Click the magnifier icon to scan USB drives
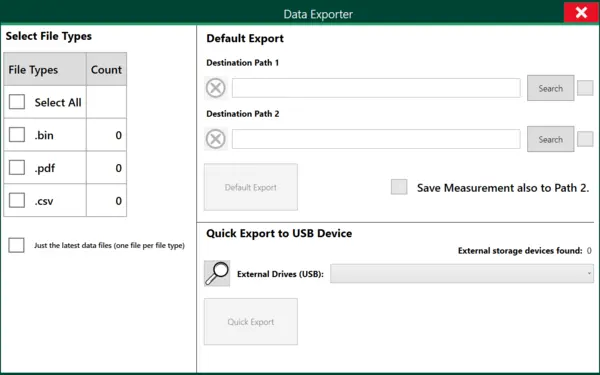The image size is (600, 375). 217,274
